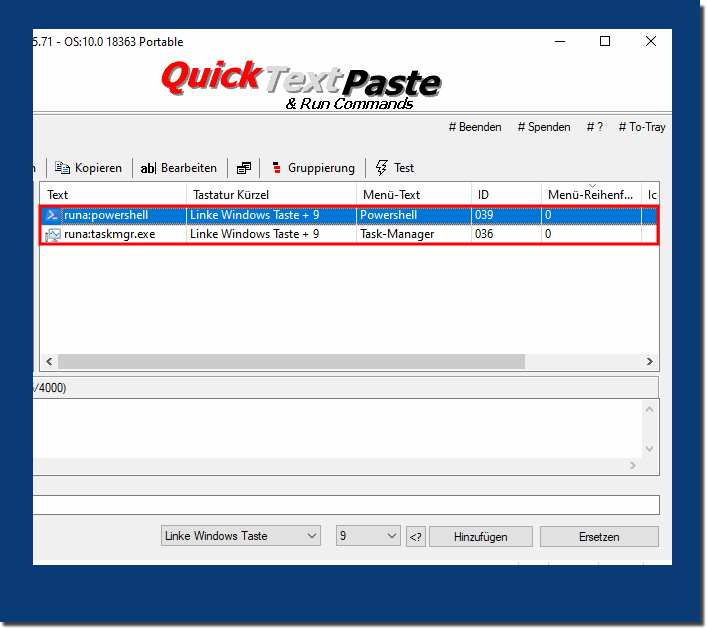Click the ID cell 036
This screenshot has width=707, height=629.
pos(506,234)
